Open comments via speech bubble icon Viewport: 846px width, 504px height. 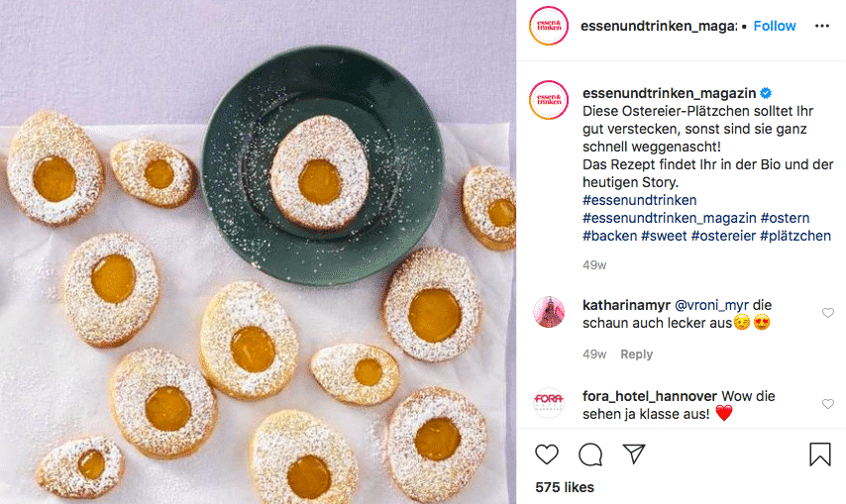(x=590, y=454)
